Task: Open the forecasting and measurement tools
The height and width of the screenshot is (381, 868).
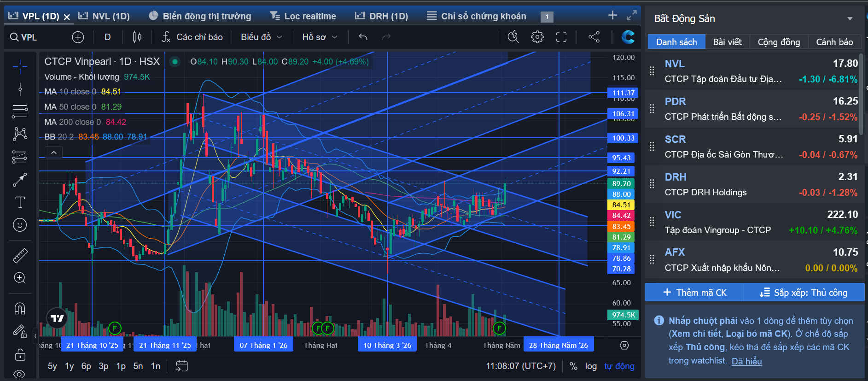Action: pos(20,157)
